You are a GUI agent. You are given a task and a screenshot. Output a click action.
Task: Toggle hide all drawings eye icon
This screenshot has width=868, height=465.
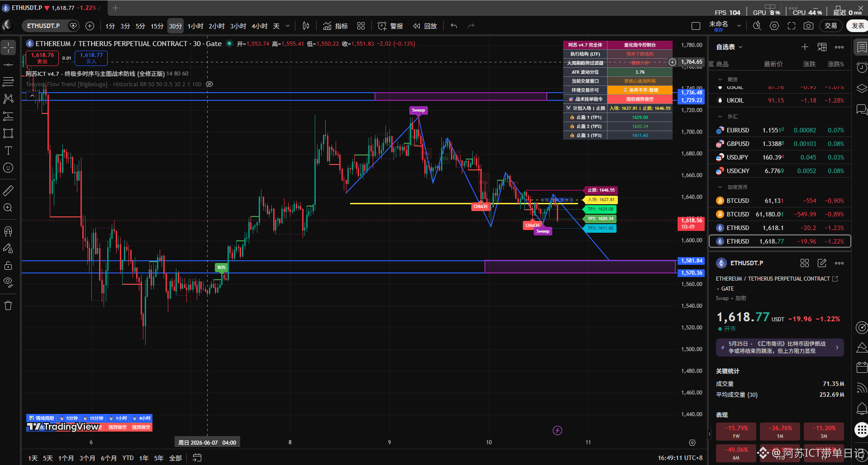pos(8,283)
